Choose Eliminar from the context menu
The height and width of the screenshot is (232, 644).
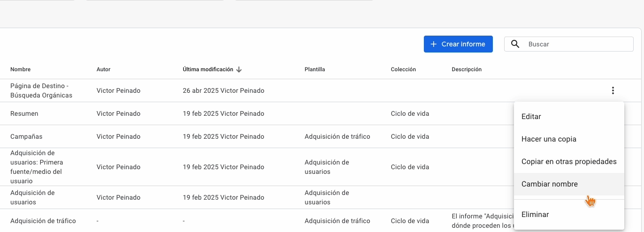(535, 215)
